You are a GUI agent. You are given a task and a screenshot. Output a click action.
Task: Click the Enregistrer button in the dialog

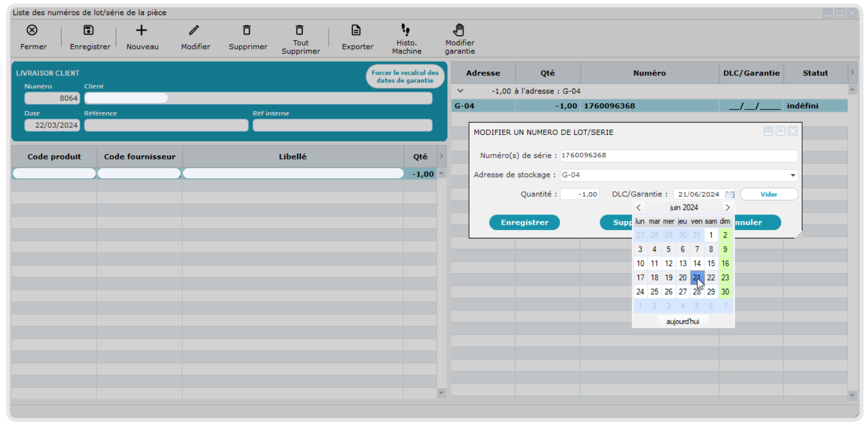tap(524, 222)
